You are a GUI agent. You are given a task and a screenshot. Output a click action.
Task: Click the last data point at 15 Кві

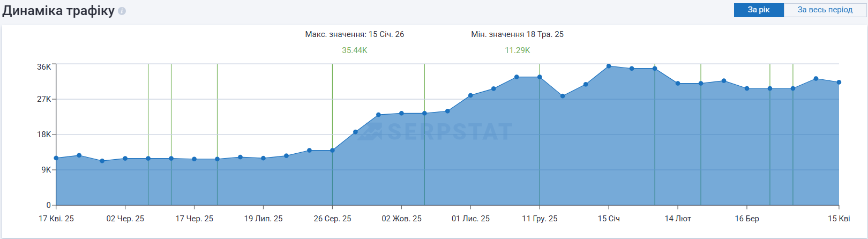(x=839, y=83)
